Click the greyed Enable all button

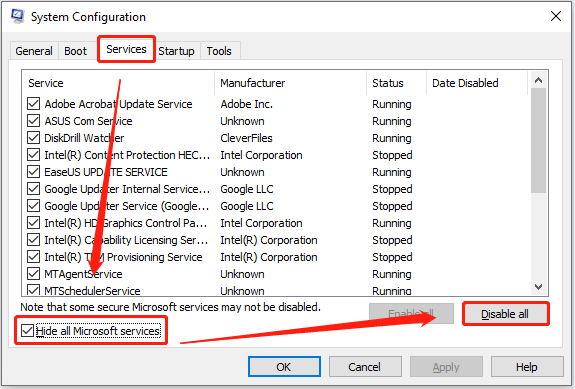tap(411, 313)
